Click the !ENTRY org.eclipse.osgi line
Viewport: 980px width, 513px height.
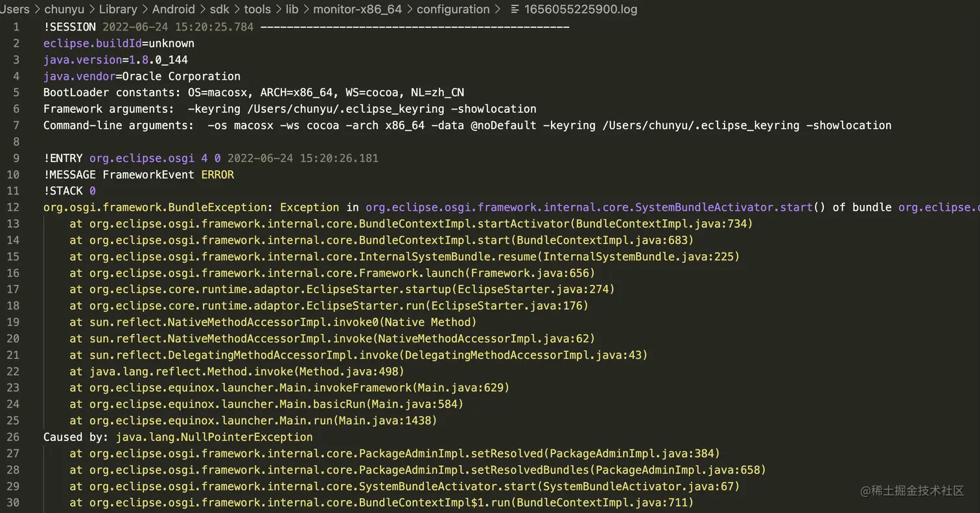[211, 158]
